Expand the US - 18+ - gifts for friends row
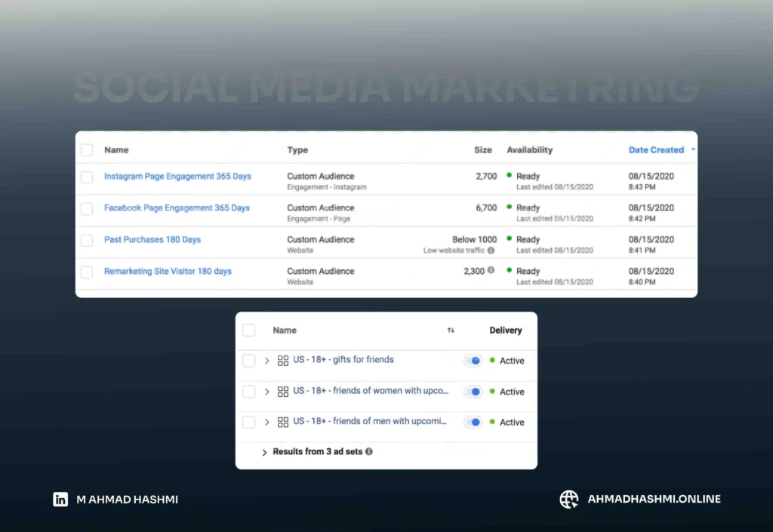Viewport: 773px width, 532px height. [267, 361]
